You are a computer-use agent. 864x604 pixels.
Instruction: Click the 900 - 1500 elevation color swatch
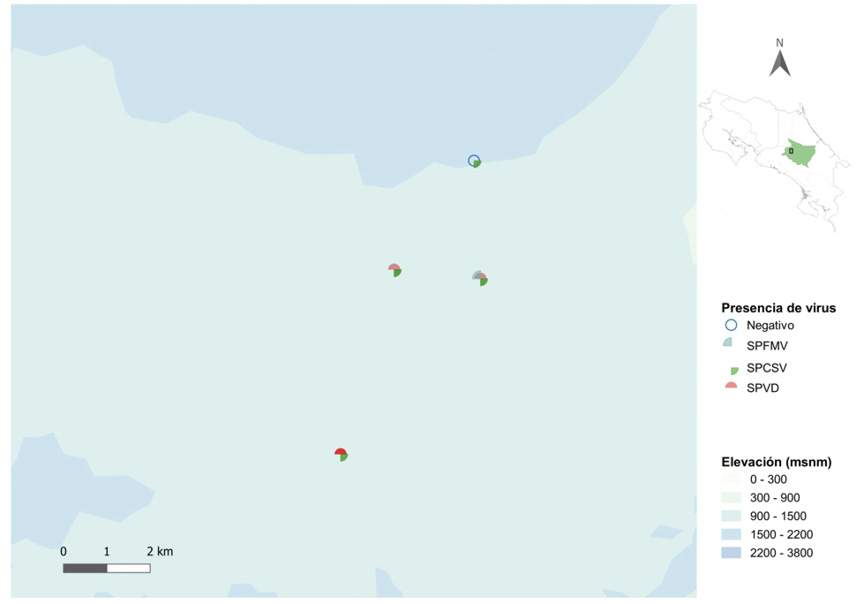point(732,516)
